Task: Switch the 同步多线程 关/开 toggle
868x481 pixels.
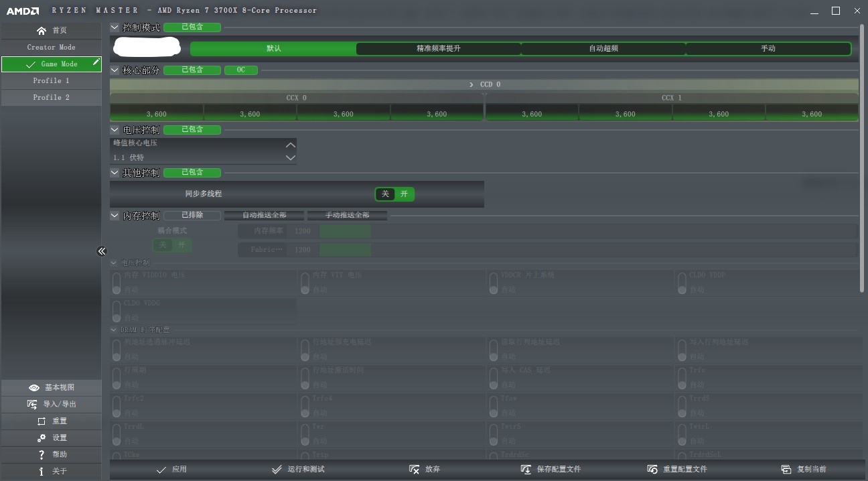Action: (394, 194)
